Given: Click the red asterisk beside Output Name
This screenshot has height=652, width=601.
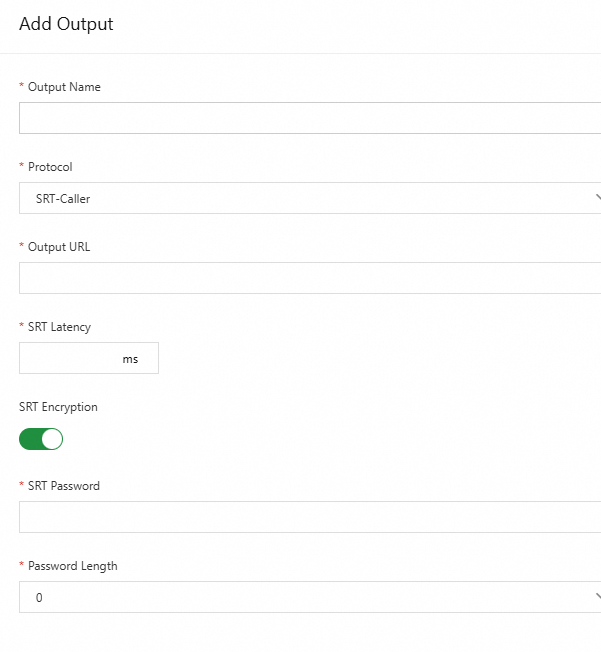Looking at the screenshot, I should [x=22, y=88].
